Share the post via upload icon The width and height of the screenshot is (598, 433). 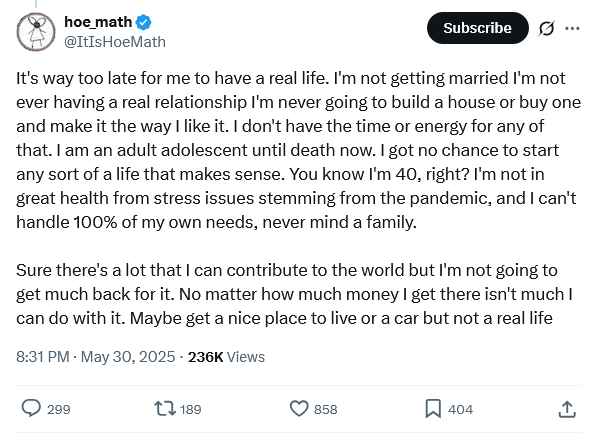pyautogui.click(x=567, y=409)
